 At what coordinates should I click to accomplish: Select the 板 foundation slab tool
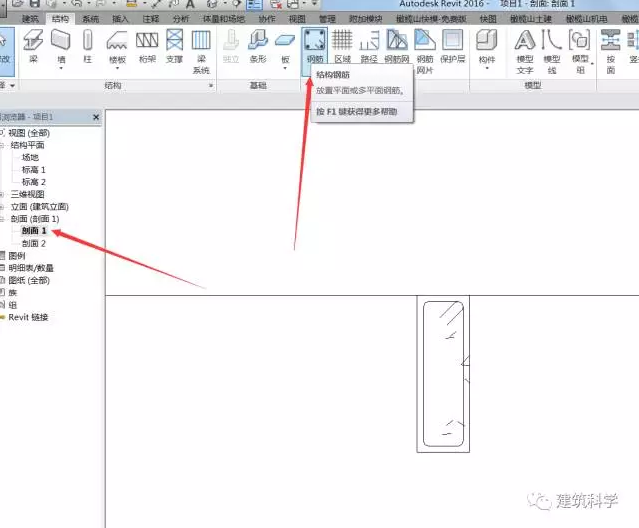[x=285, y=46]
